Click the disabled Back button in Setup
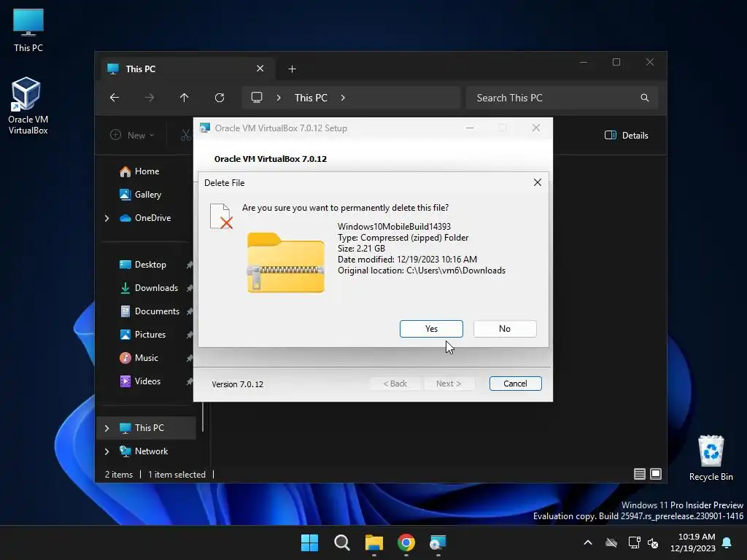 (x=395, y=384)
